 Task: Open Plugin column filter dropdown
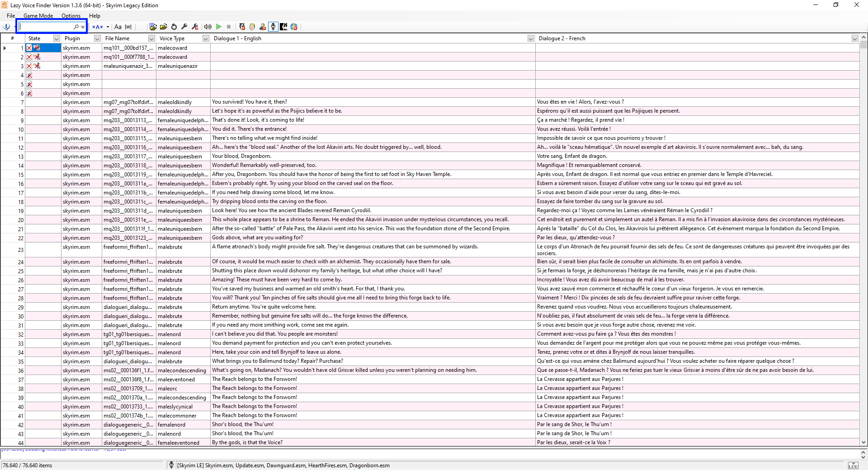[97, 38]
